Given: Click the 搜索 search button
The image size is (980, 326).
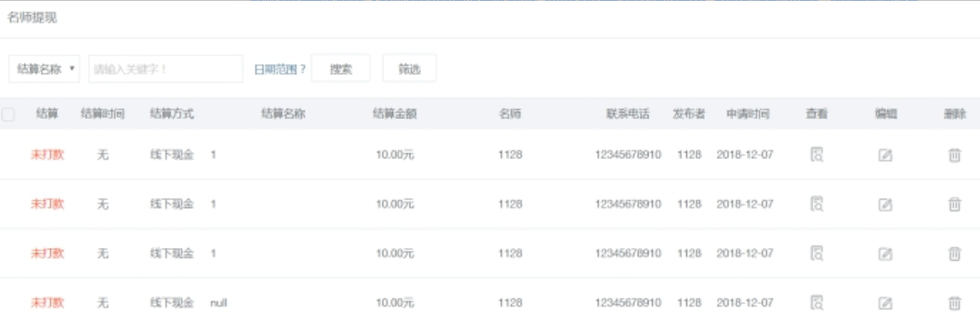Looking at the screenshot, I should coord(341,69).
